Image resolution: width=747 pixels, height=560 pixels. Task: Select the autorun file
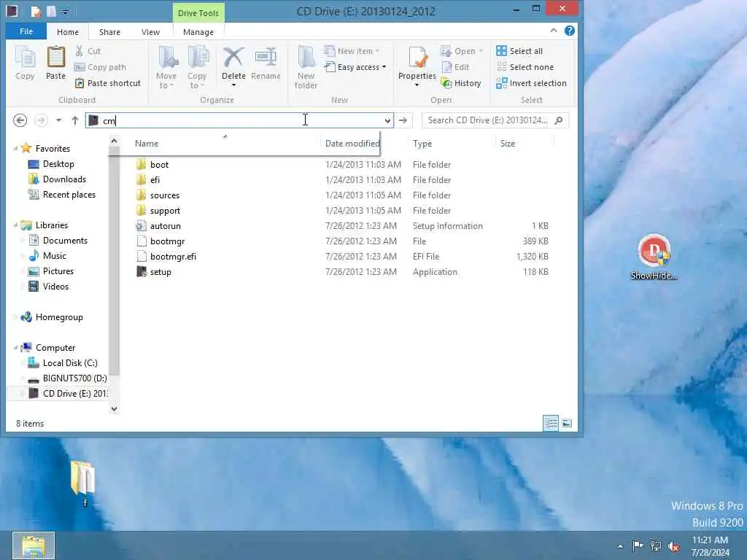(165, 226)
